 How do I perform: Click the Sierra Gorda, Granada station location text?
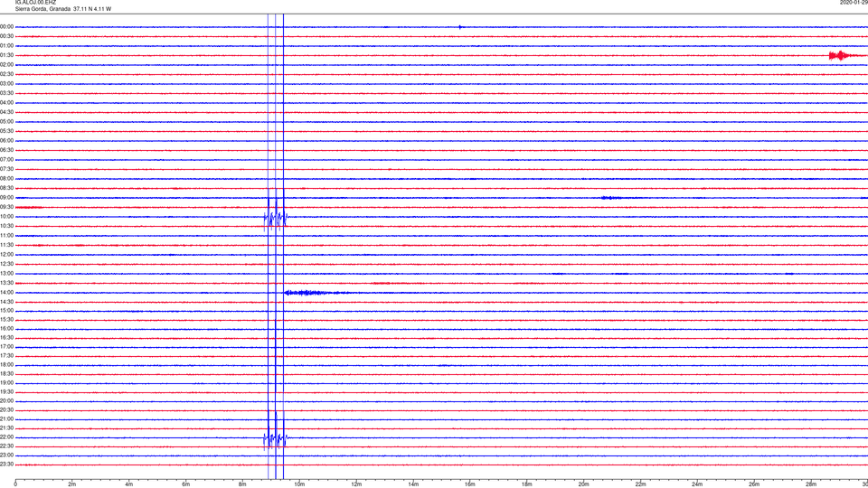[x=62, y=9]
